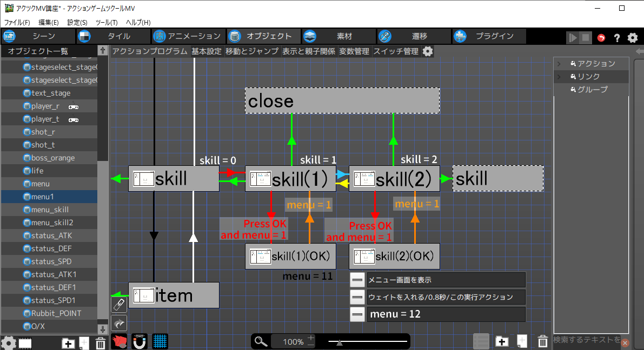Select menu_skill in the object list
This screenshot has height=350, width=644.
50,210
